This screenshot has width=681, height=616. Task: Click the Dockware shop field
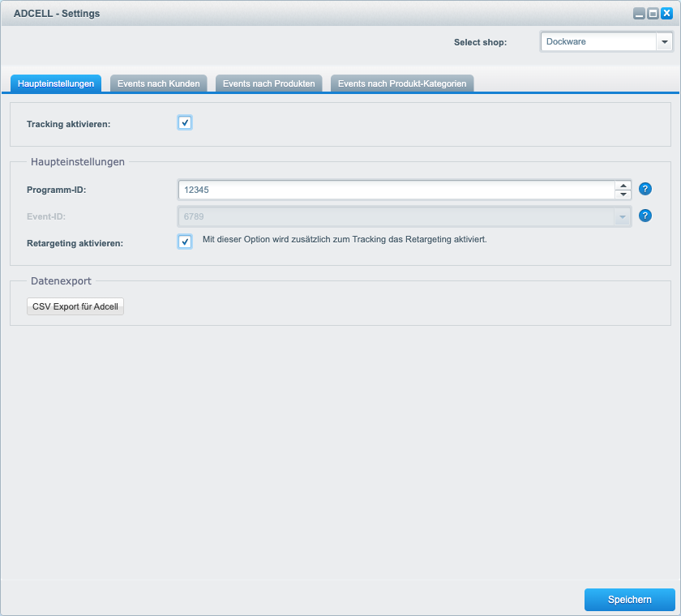coord(598,42)
